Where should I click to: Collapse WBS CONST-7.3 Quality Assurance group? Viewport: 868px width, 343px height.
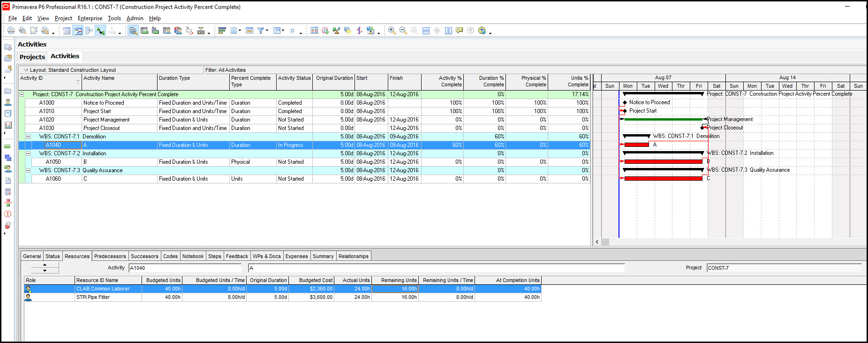pos(28,170)
